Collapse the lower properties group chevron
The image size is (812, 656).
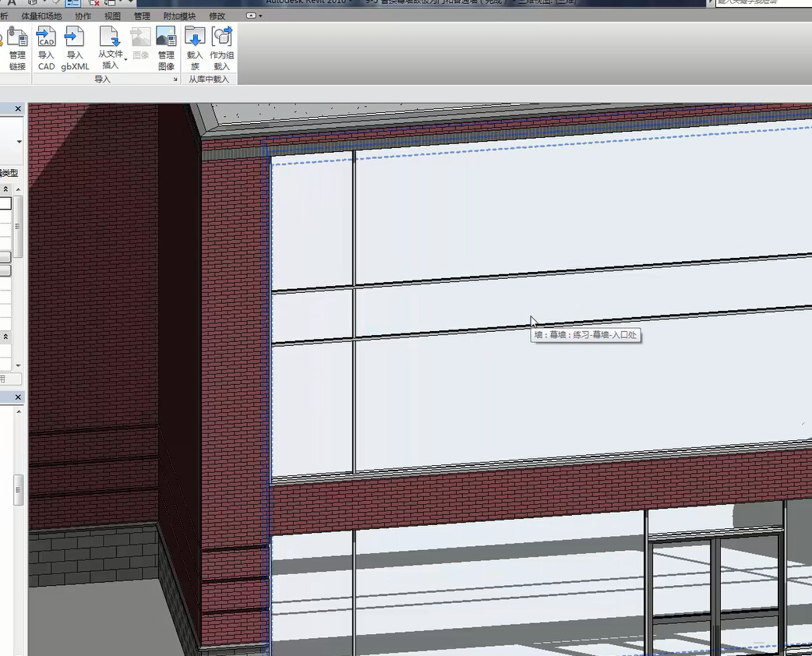click(5, 337)
